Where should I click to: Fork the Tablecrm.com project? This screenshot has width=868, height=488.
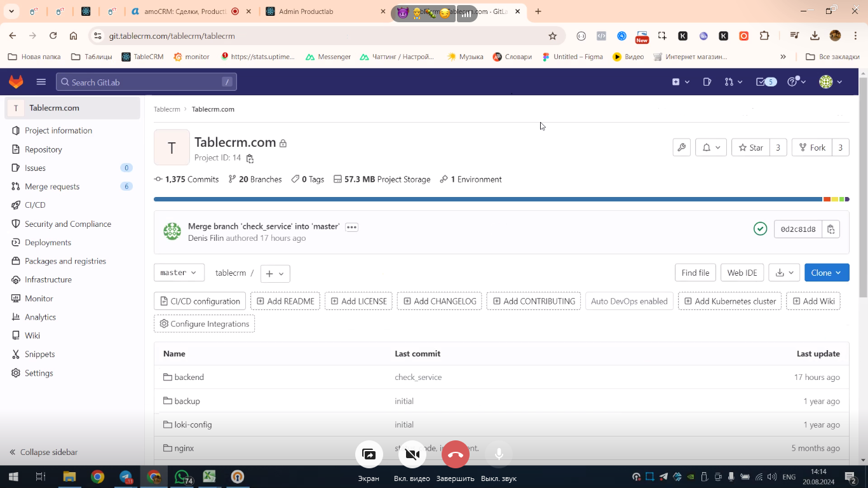point(811,147)
